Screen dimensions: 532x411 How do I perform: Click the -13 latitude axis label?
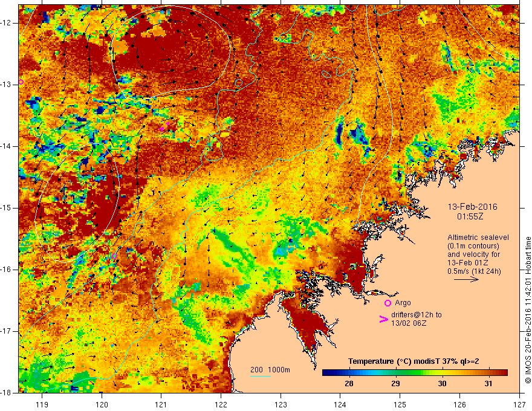[6, 85]
